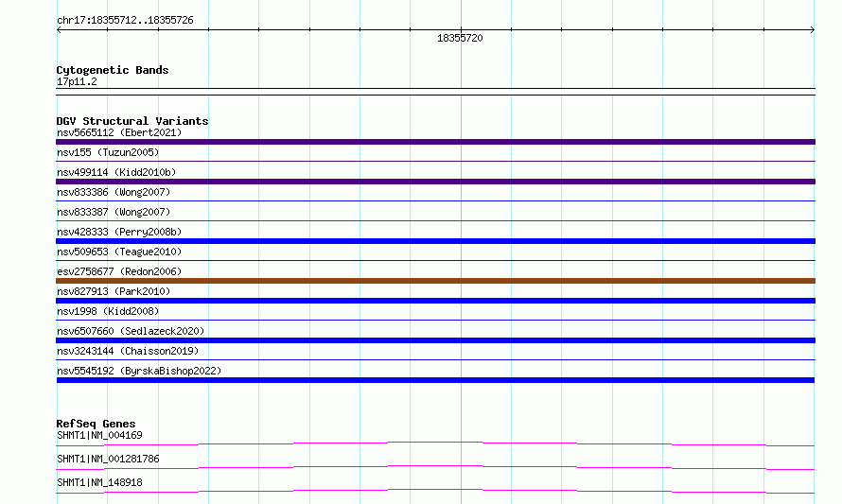Click the nsv5665112 (Ebert2021) variant label
This screenshot has width=842, height=504.
point(119,132)
